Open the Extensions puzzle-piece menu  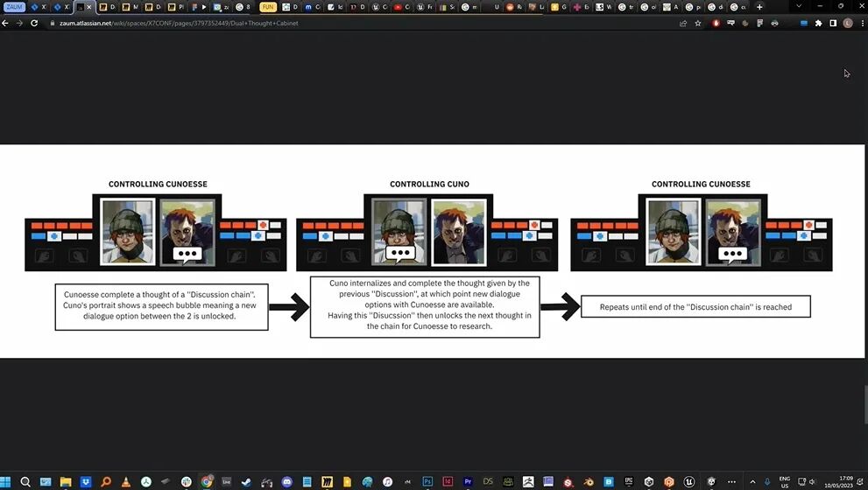point(818,24)
